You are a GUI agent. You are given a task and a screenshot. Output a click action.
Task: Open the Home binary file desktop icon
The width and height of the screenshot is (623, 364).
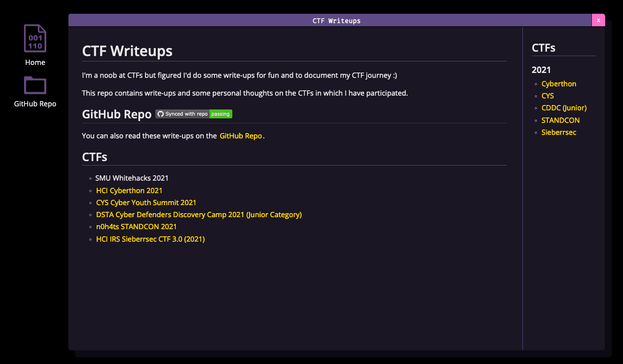(x=35, y=45)
